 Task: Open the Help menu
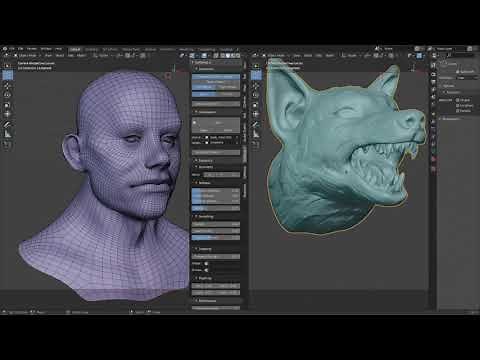tap(59, 49)
